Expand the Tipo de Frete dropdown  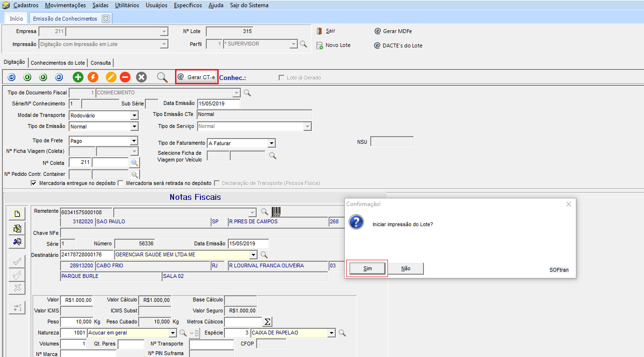click(134, 141)
